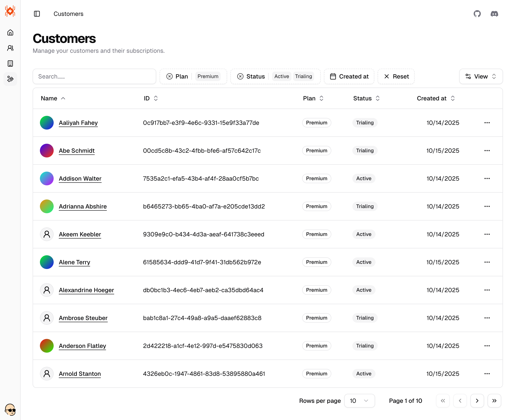515x420 pixels.
Task: Expand the rows per page selector
Action: click(359, 401)
